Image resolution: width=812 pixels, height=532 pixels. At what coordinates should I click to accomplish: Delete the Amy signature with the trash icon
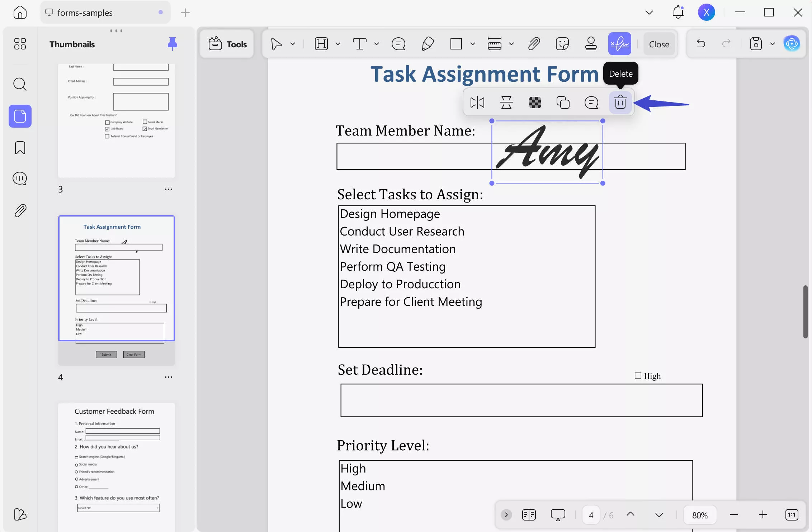(620, 103)
